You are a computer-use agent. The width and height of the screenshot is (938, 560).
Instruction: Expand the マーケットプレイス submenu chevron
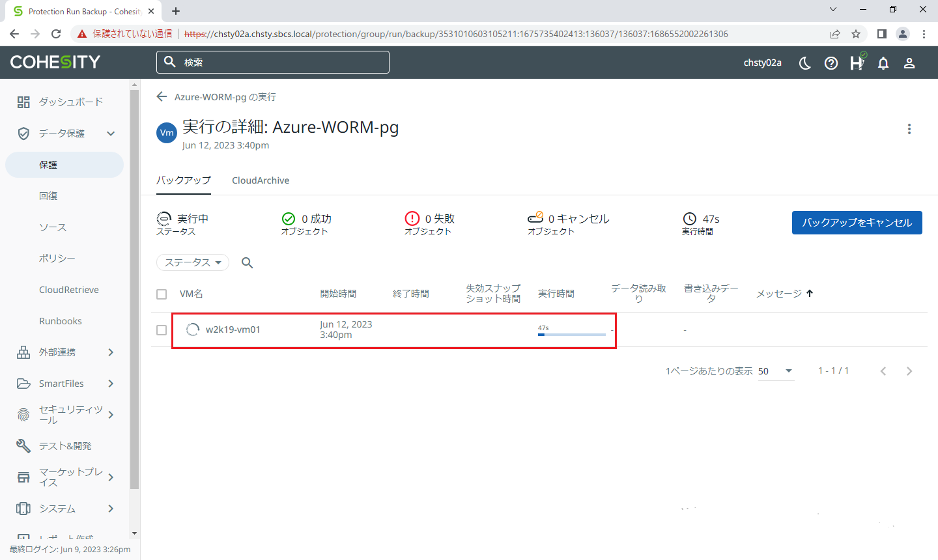111,477
